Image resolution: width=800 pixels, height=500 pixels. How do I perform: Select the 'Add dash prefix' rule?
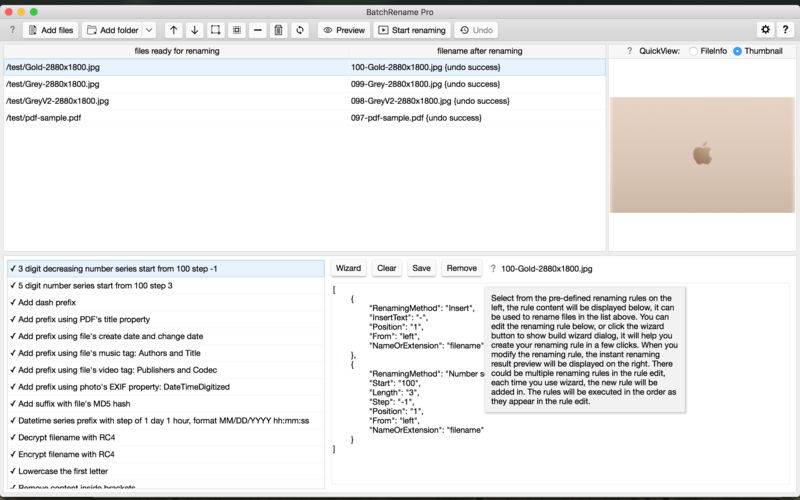[x=166, y=303]
